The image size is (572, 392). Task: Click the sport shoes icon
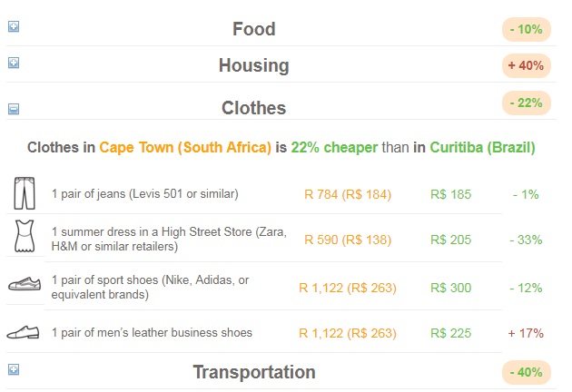point(23,285)
